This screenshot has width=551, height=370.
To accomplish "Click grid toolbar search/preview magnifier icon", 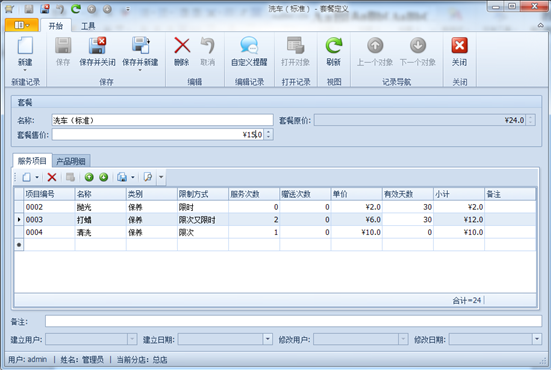I will (x=148, y=177).
